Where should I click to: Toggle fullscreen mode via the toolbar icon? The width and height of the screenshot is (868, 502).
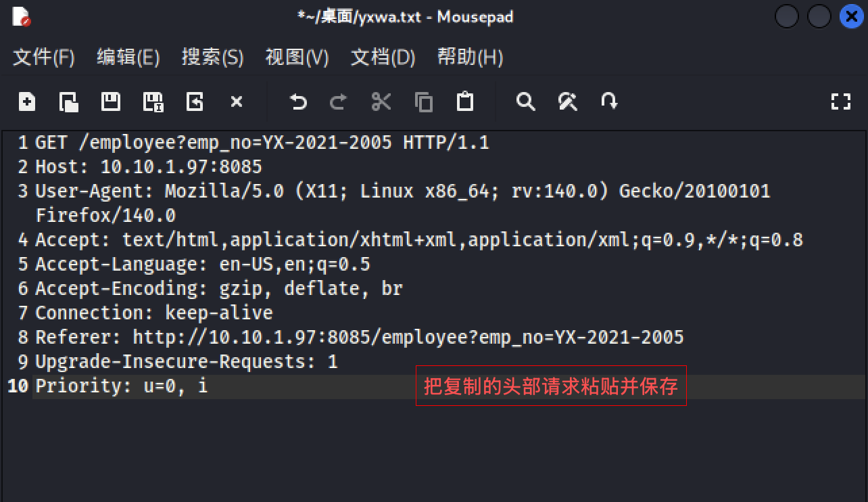click(x=840, y=102)
